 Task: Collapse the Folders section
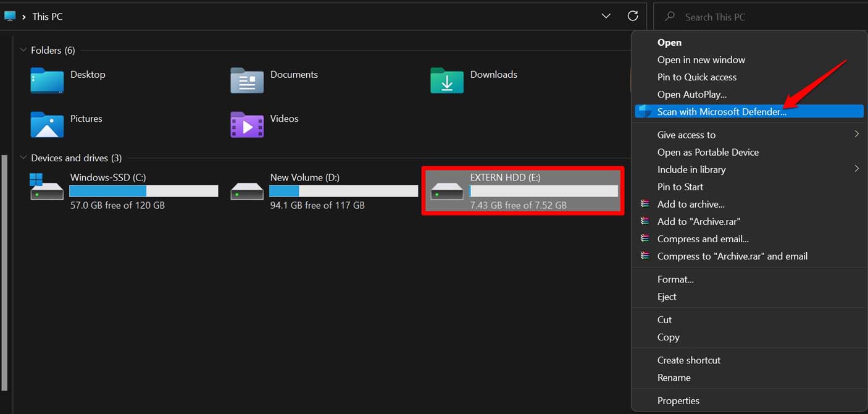[23, 50]
